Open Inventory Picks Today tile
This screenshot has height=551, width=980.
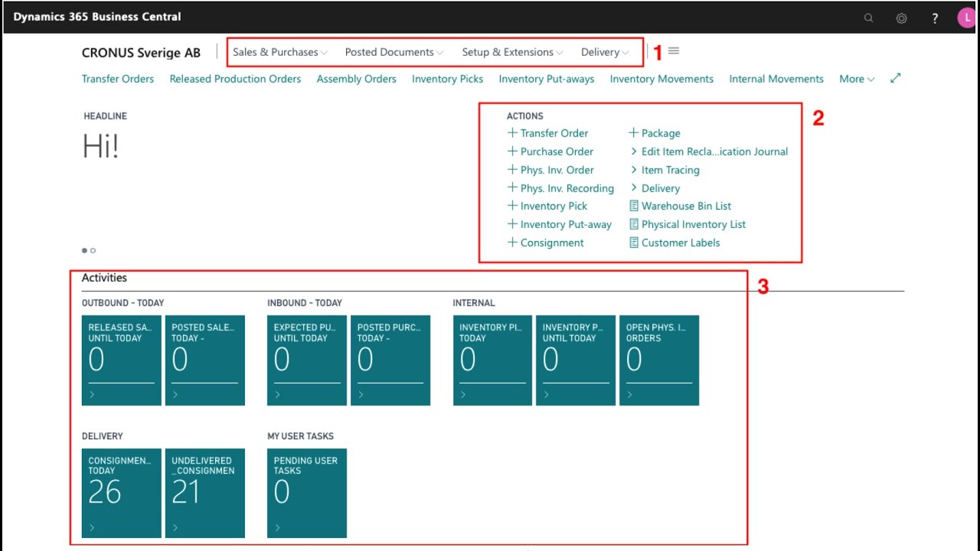[x=492, y=360]
